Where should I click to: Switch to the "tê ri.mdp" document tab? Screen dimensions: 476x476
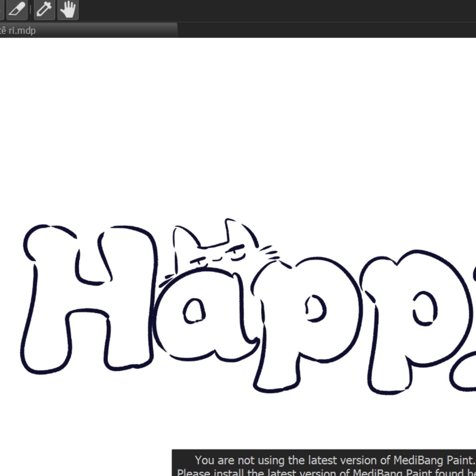click(88, 30)
